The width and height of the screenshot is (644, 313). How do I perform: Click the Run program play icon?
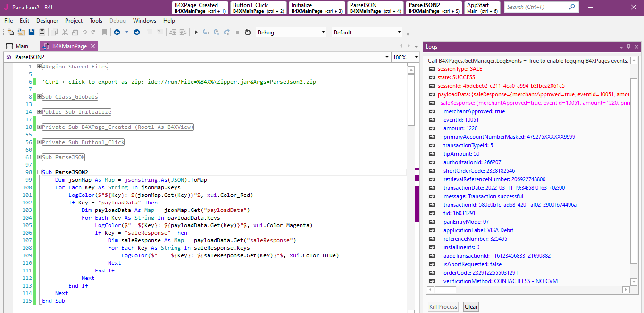pos(196,32)
